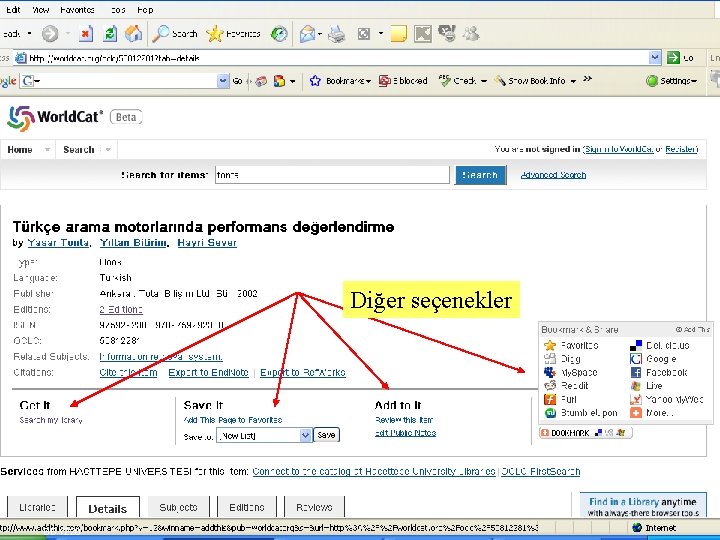The image size is (720, 540).
Task: Open Edit Public Notes link
Action: point(405,433)
